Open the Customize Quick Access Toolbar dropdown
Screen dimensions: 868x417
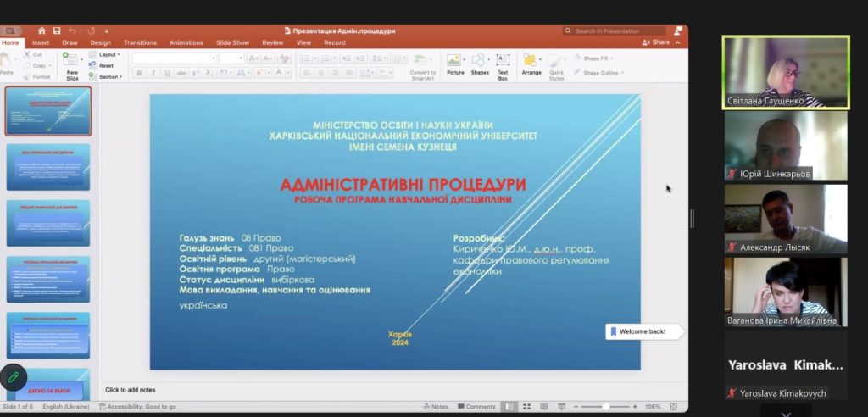[106, 31]
